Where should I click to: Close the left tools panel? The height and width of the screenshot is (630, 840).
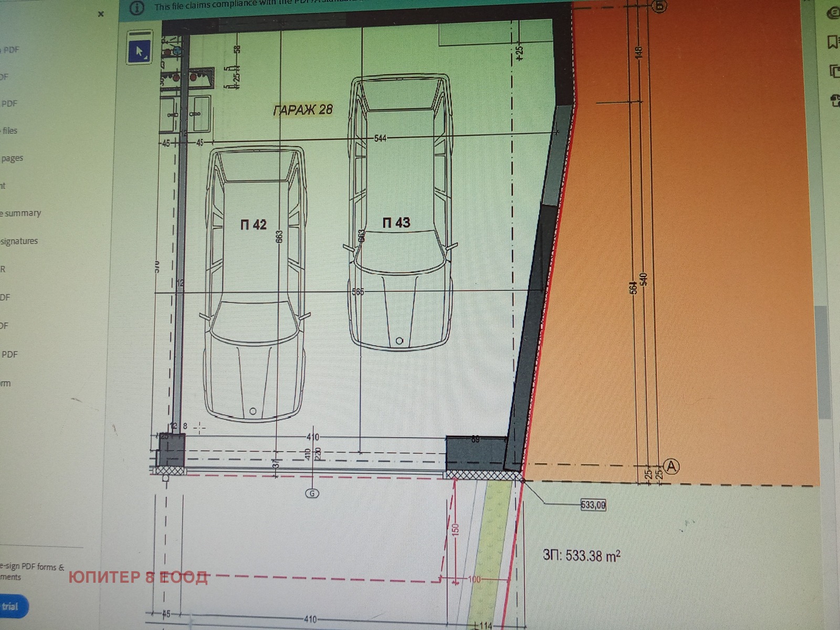[101, 14]
